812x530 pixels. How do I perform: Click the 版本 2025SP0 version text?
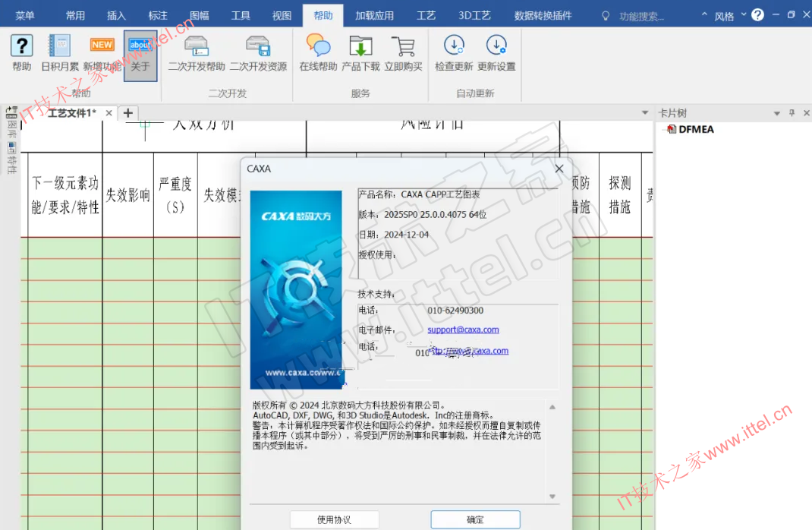(423, 214)
